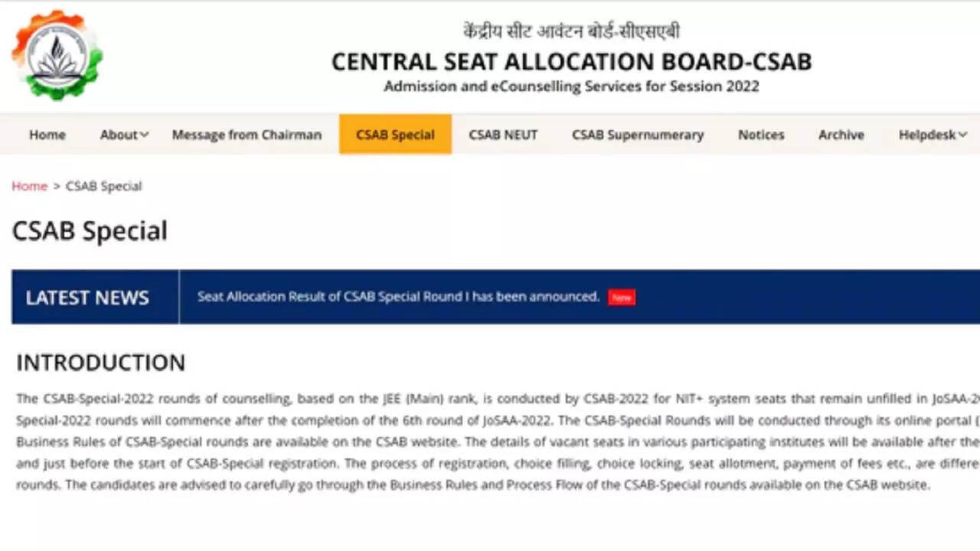Expand the About dropdown menu
Image resolution: width=980 pixels, height=551 pixels.
tap(124, 135)
